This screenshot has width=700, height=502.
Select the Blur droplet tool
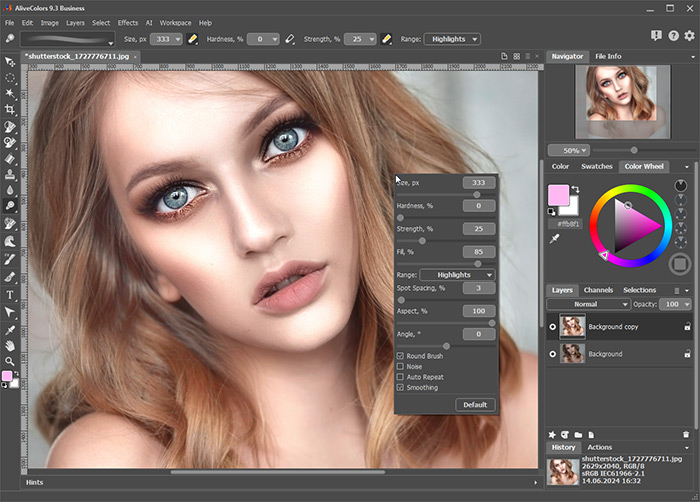9,190
